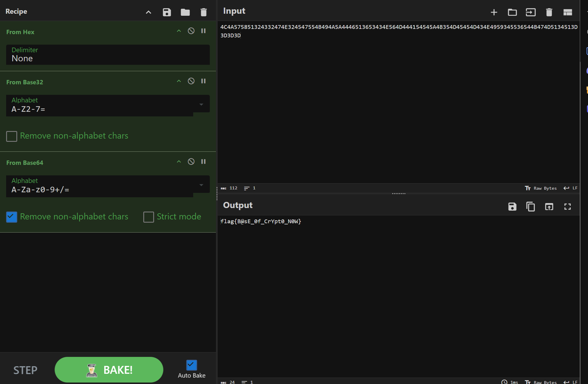Clear the recipe with the trash icon
The image size is (588, 384).
tap(203, 12)
